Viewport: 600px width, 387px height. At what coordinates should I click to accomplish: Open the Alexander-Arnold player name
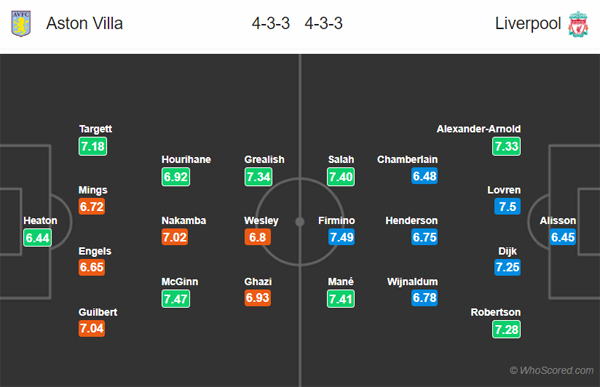pyautogui.click(x=479, y=129)
